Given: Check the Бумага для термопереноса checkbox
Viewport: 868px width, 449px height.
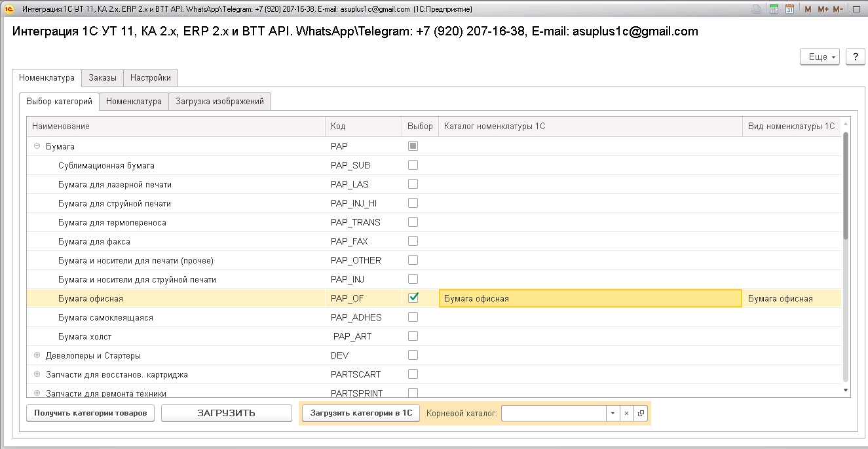Looking at the screenshot, I should [x=413, y=222].
